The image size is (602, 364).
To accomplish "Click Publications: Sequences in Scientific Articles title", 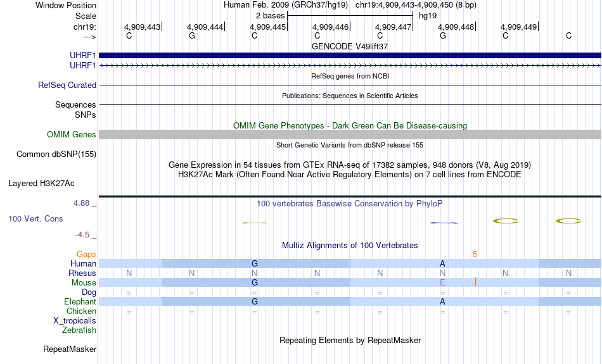I will [x=350, y=96].
